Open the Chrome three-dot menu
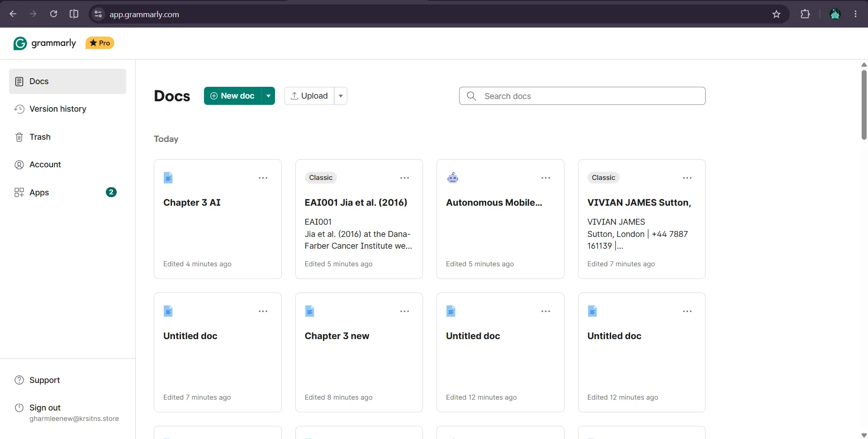 [855, 14]
